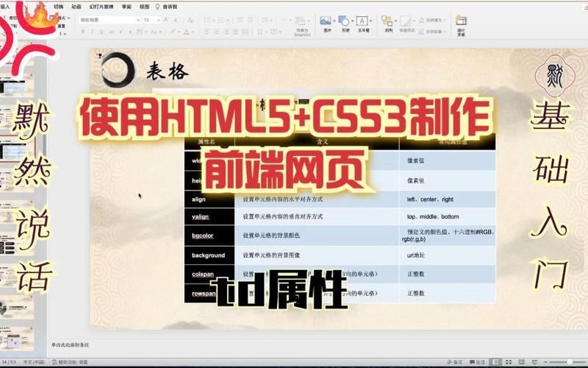Increase font size with larger A icon
The image size is (588, 368).
tap(167, 20)
